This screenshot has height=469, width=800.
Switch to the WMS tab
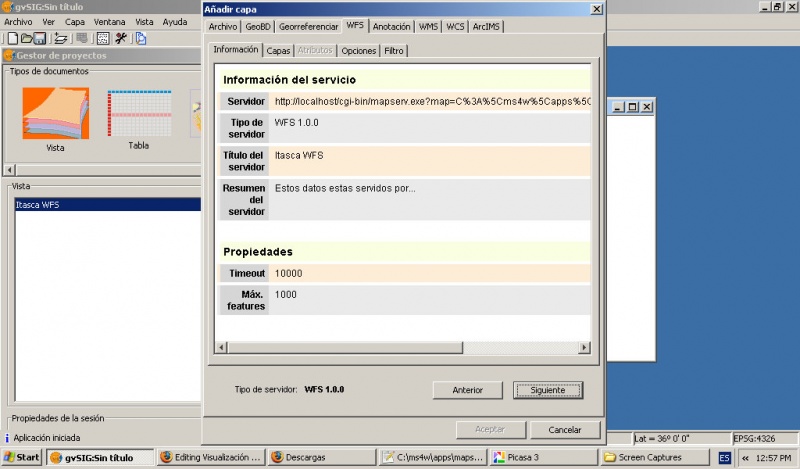click(x=429, y=26)
